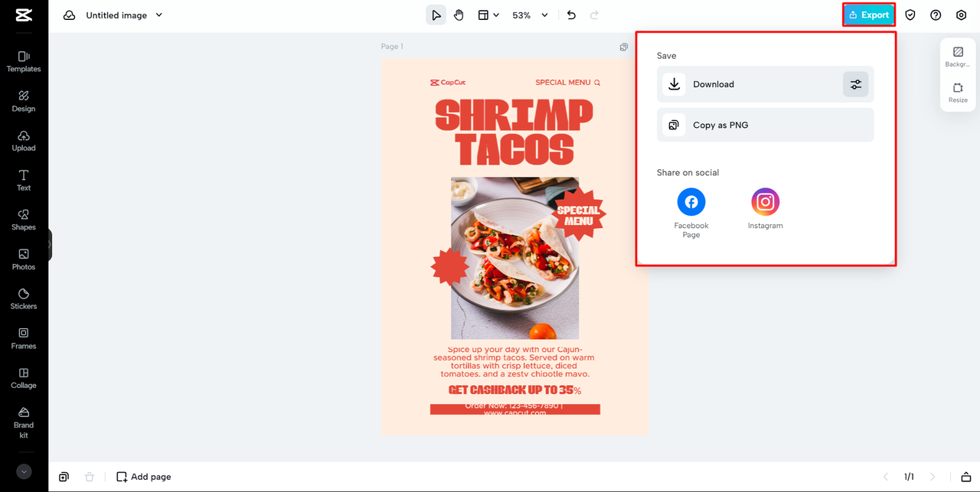980x492 pixels.
Task: Click the Page 1 label
Action: [392, 47]
